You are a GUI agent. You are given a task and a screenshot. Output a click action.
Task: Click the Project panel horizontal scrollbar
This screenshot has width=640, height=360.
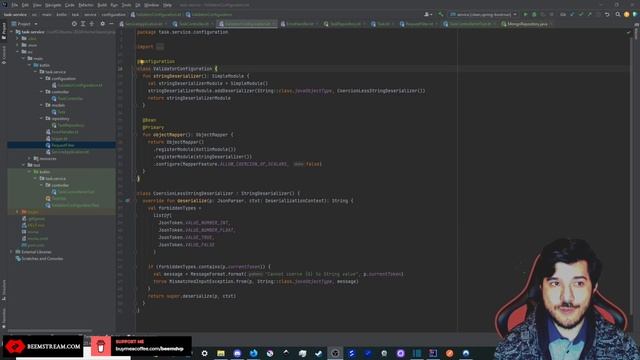click(x=50, y=331)
